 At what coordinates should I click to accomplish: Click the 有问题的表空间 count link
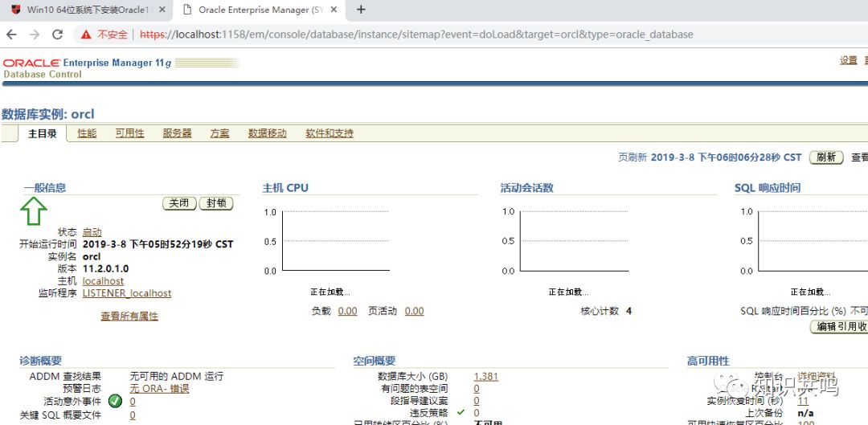477,389
